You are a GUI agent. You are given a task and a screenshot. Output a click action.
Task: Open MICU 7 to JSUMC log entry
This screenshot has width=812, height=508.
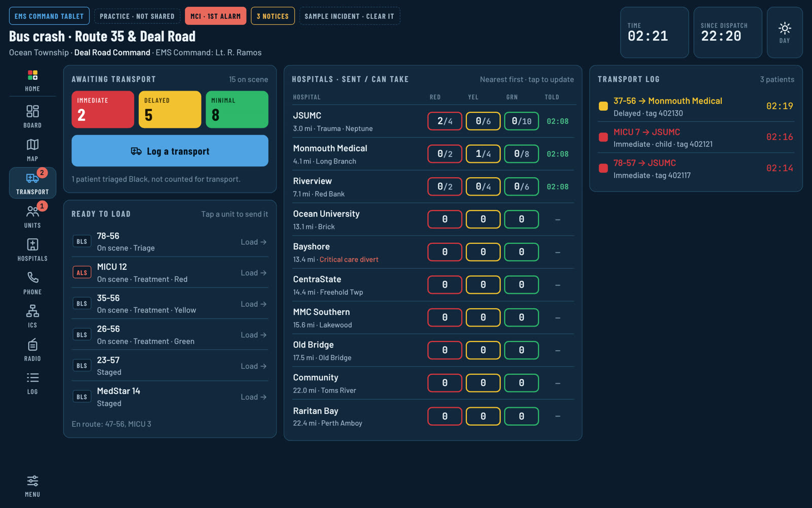(x=696, y=137)
